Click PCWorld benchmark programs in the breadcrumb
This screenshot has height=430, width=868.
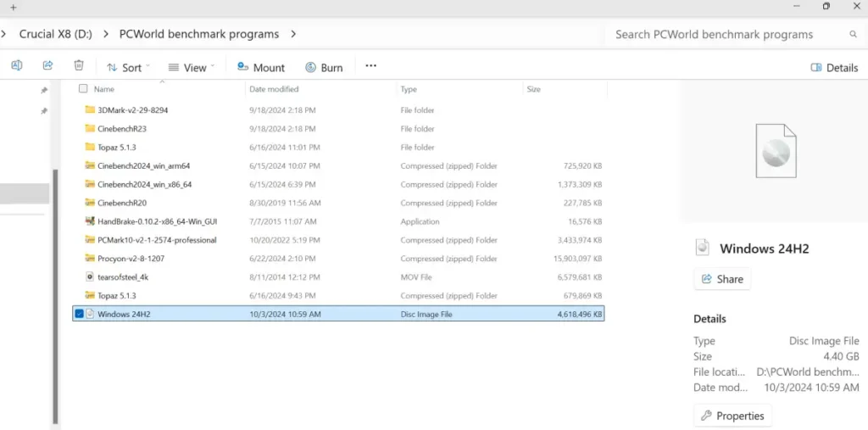(x=199, y=34)
